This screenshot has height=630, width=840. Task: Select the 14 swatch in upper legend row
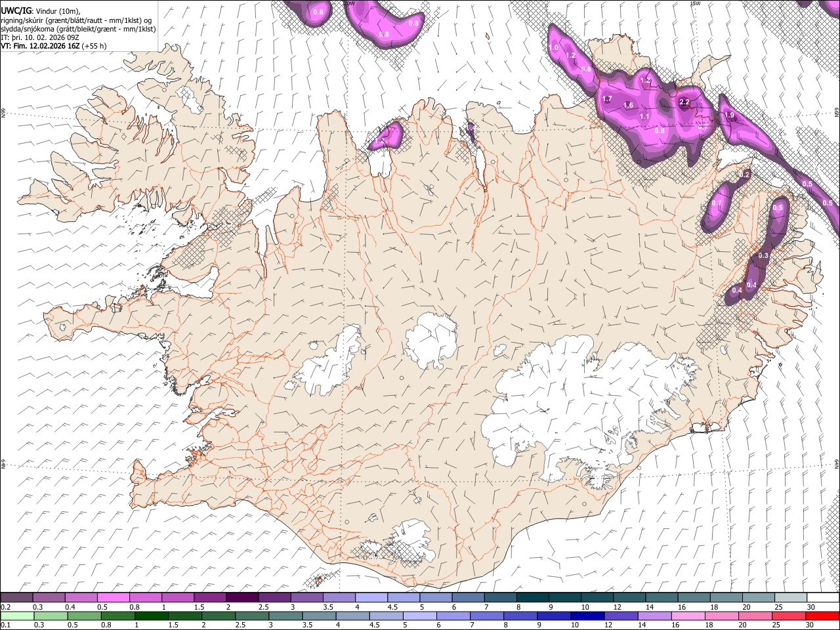(x=661, y=598)
